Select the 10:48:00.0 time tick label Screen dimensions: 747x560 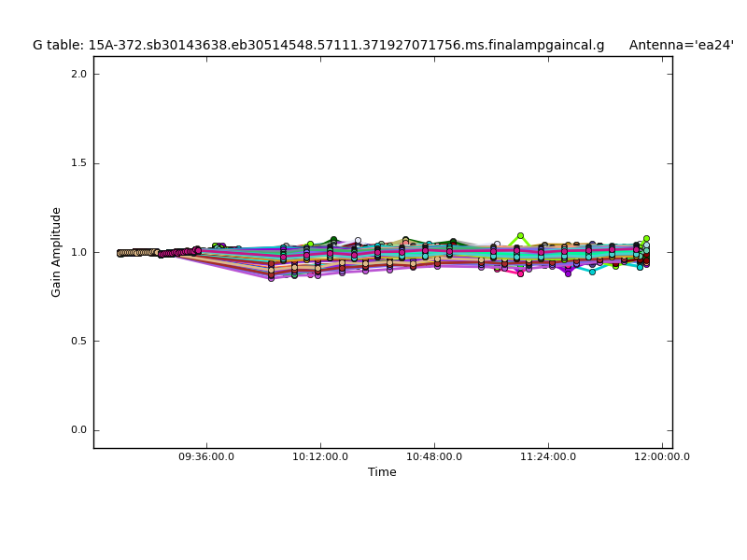(434, 457)
